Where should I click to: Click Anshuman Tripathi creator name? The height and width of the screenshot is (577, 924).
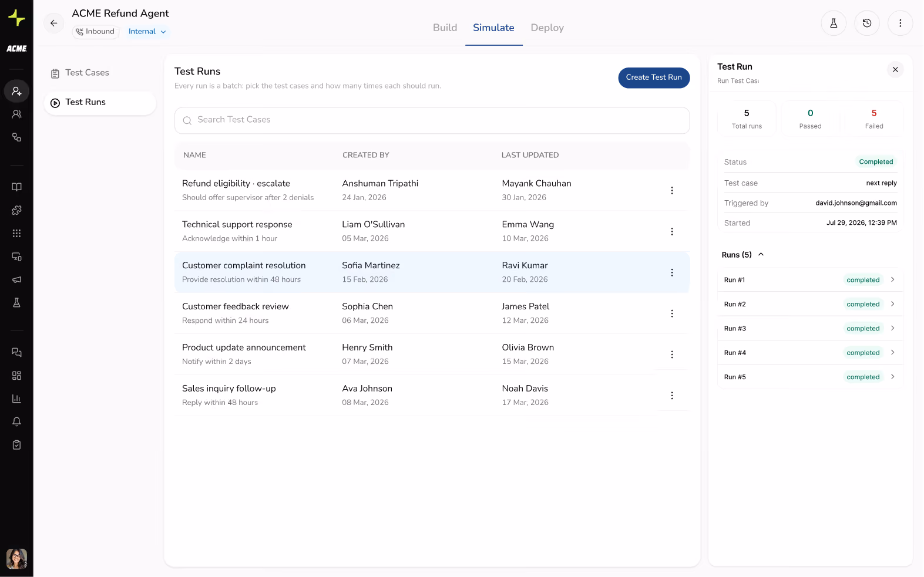380,183
